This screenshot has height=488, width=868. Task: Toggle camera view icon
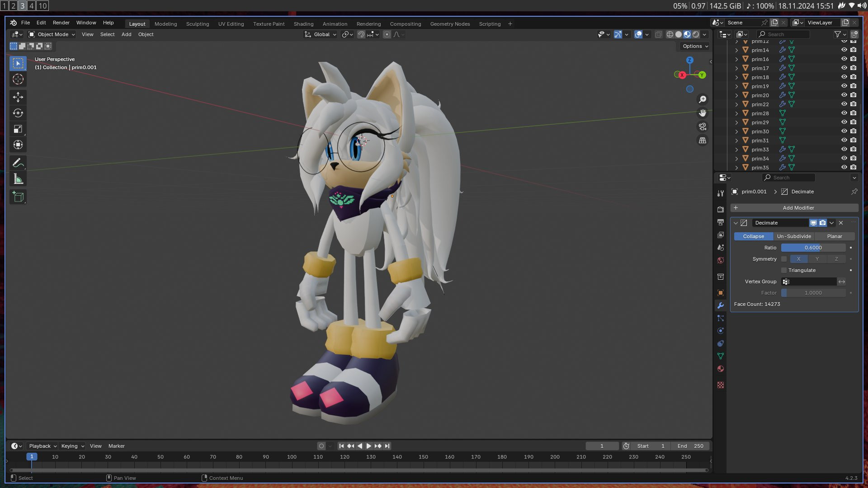703,127
